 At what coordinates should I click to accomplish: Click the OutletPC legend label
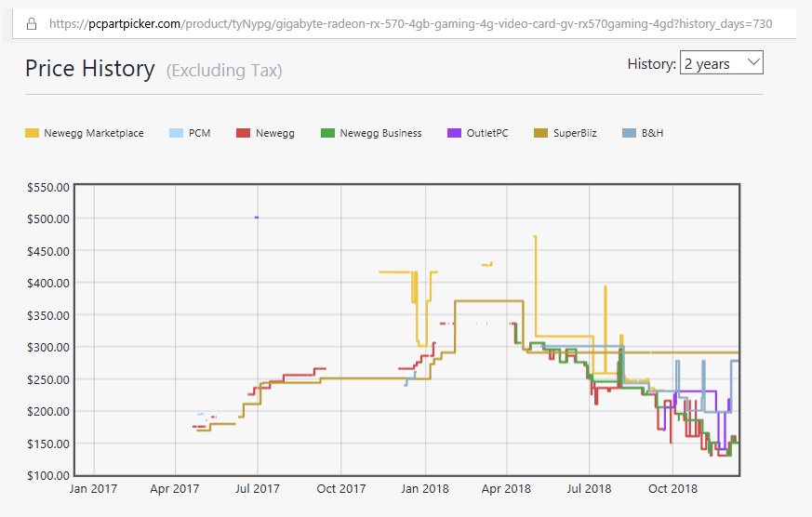[487, 133]
